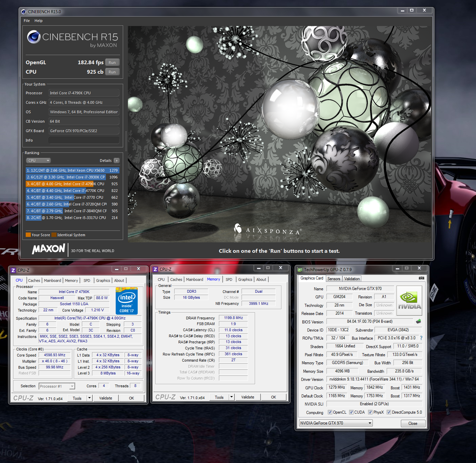The image size is (476, 463).
Task: Click OK in CPU-Z CPU window
Action: pos(131,398)
